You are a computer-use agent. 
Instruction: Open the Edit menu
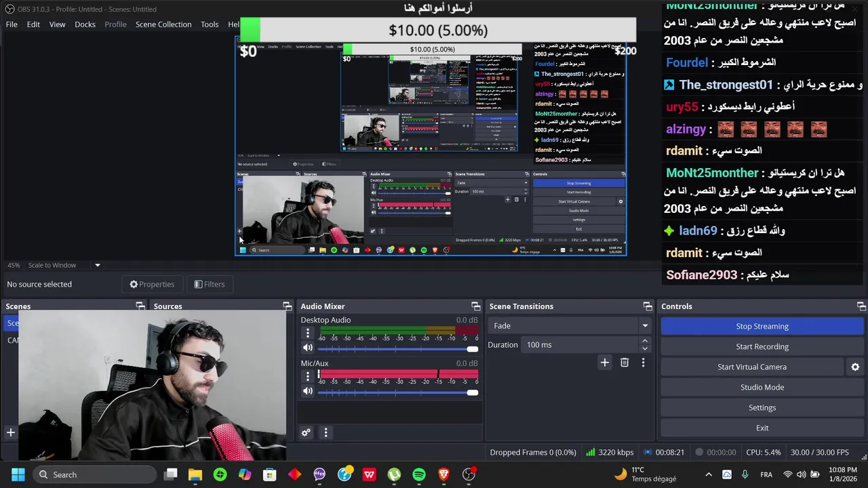tap(33, 24)
